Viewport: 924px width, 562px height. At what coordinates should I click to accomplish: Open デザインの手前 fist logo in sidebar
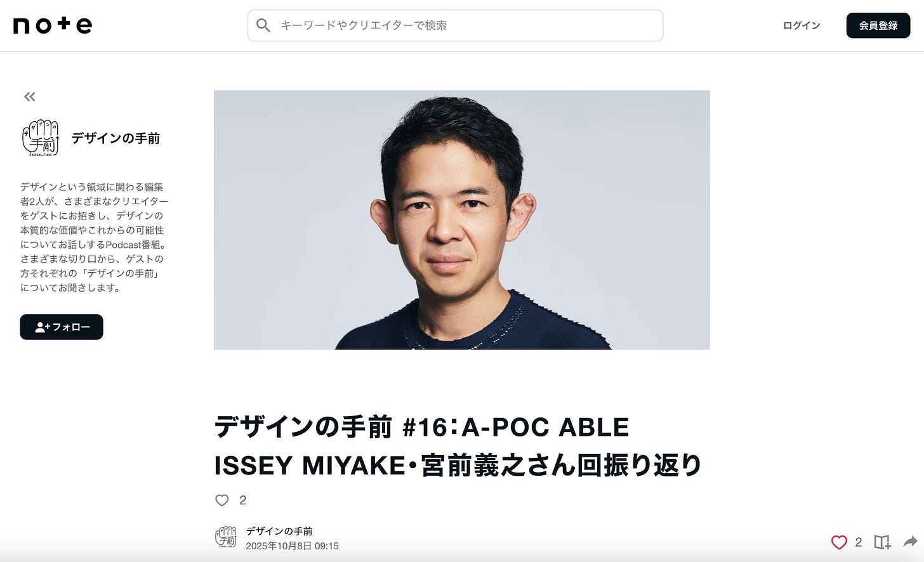41,138
